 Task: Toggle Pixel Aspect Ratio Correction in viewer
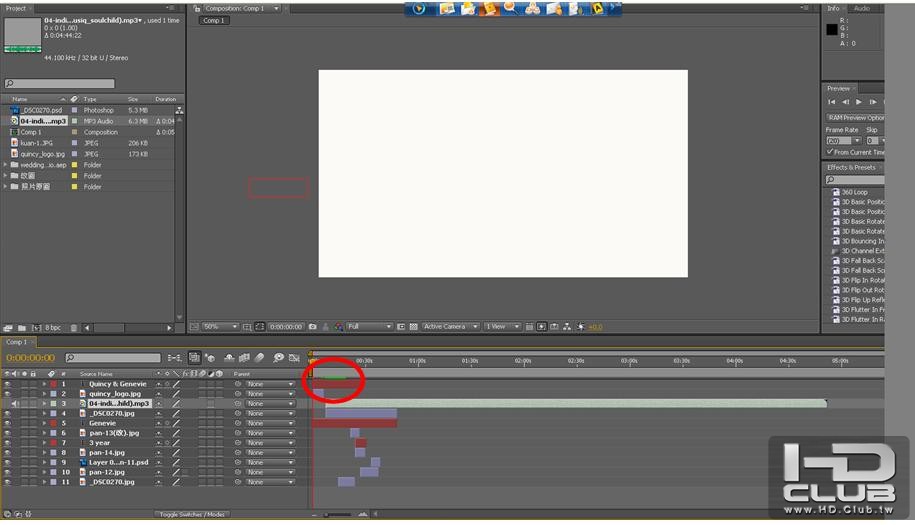pyautogui.click(x=529, y=327)
